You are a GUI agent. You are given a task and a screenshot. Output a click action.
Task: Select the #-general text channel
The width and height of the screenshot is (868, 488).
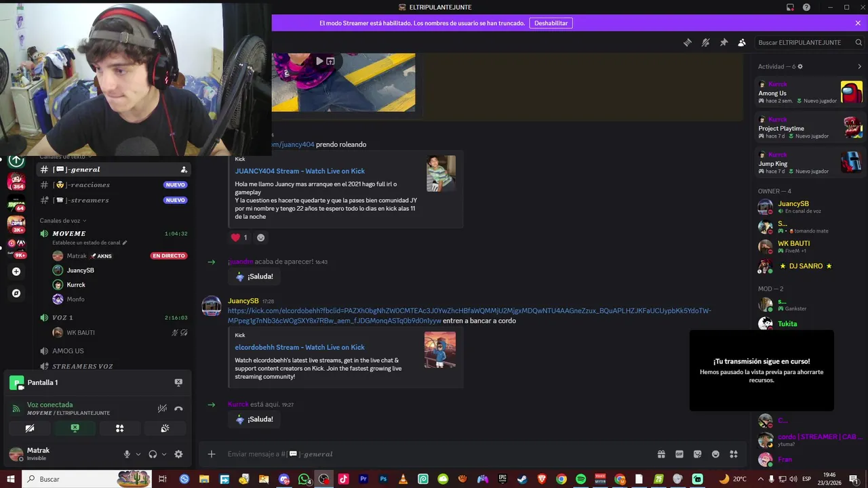coord(113,169)
